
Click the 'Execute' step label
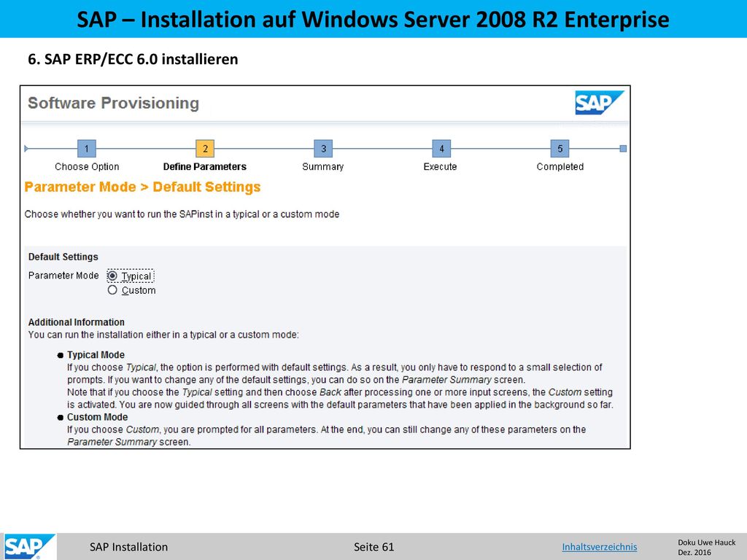click(x=440, y=167)
